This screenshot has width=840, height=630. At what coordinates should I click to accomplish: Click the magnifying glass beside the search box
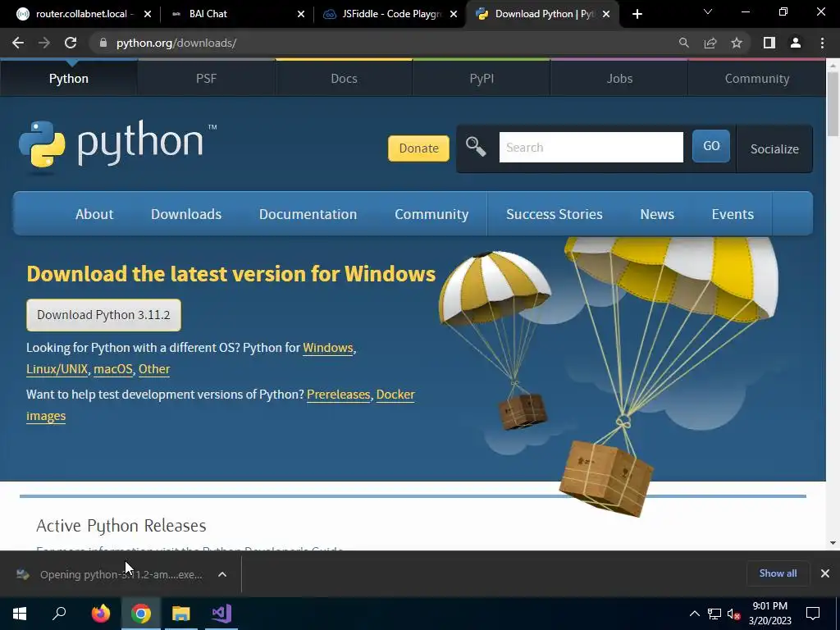tap(476, 146)
